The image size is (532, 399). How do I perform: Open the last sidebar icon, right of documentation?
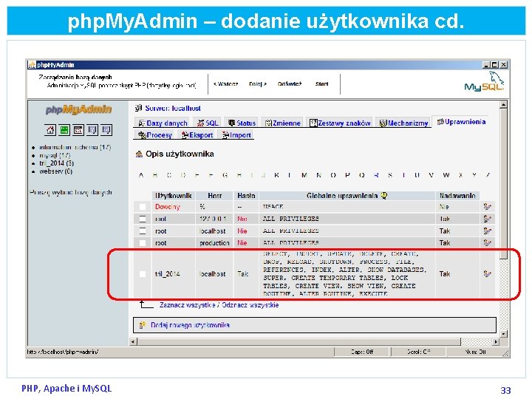pos(106,129)
